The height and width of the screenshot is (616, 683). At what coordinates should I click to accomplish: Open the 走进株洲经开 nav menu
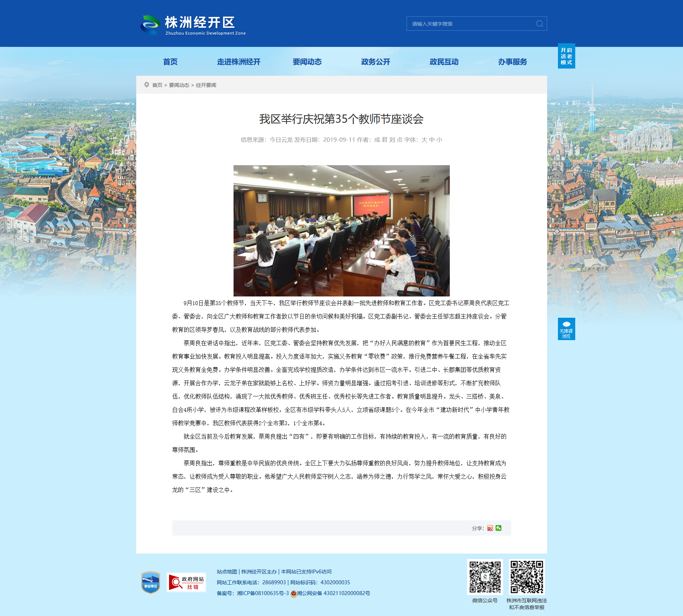(x=239, y=62)
